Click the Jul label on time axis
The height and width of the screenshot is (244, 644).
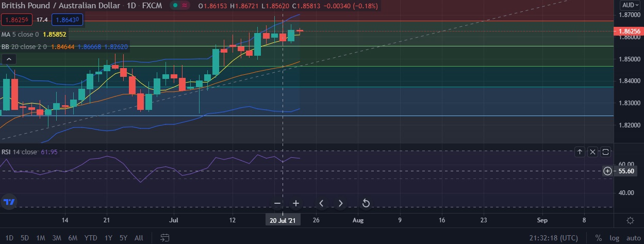[173, 220]
